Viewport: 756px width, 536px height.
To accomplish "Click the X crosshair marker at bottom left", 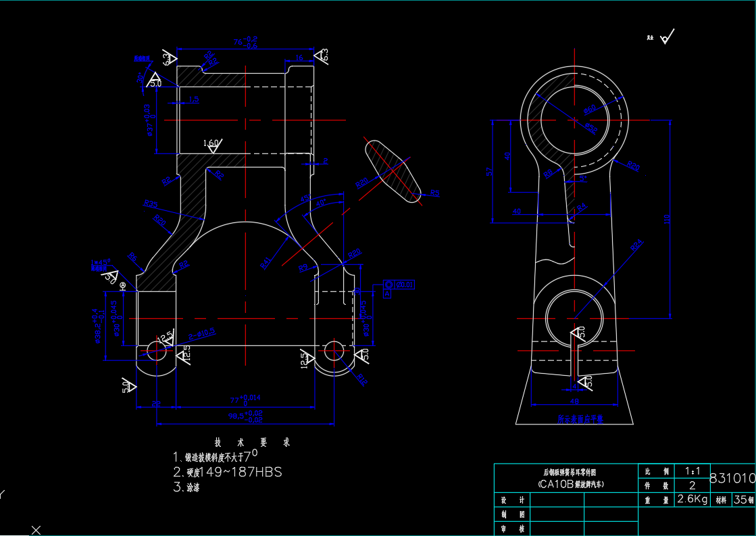I will tap(36, 530).
